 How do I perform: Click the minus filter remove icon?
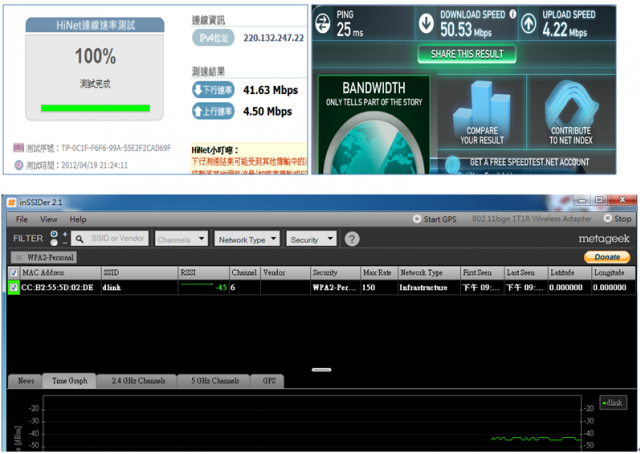[x=65, y=243]
